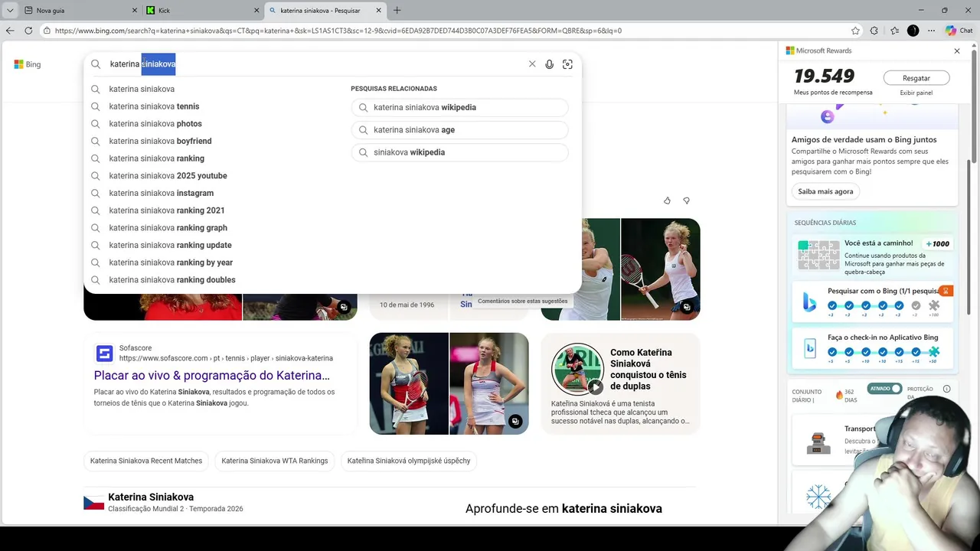Click Katerina Siniakova Recent Matches chip
This screenshot has height=551, width=980.
coord(146,461)
